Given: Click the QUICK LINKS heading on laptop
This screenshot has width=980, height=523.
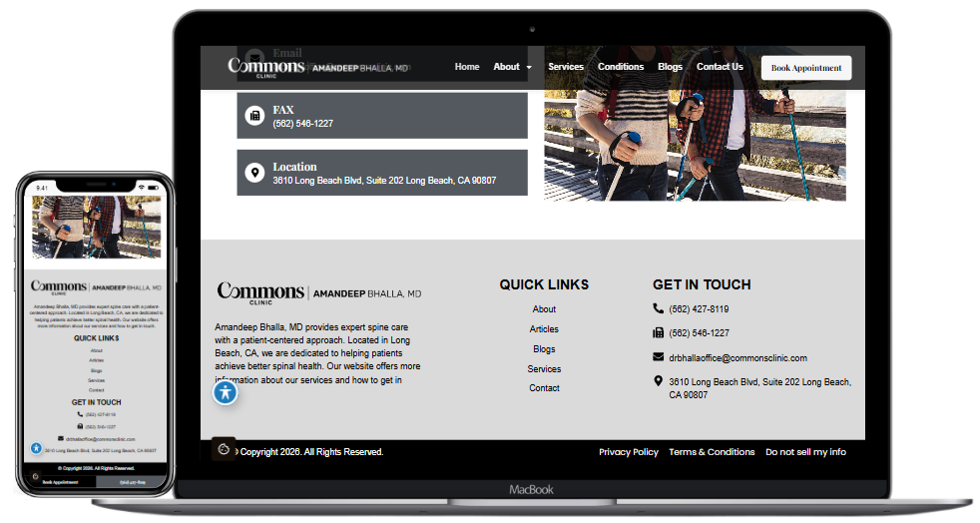Looking at the screenshot, I should tap(544, 284).
